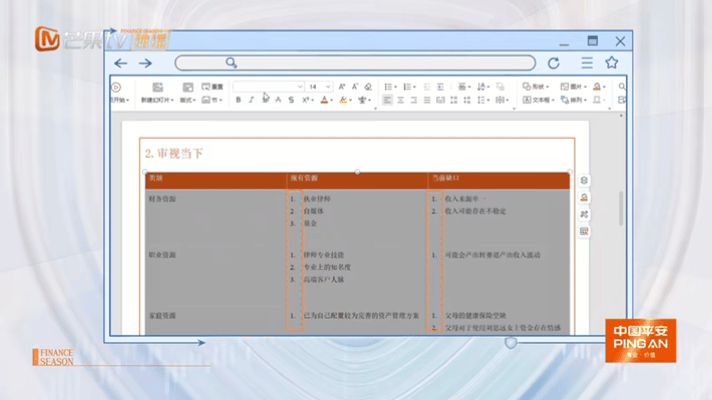The height and width of the screenshot is (400, 712).
Task: Open the font name combo box
Action: tap(268, 86)
